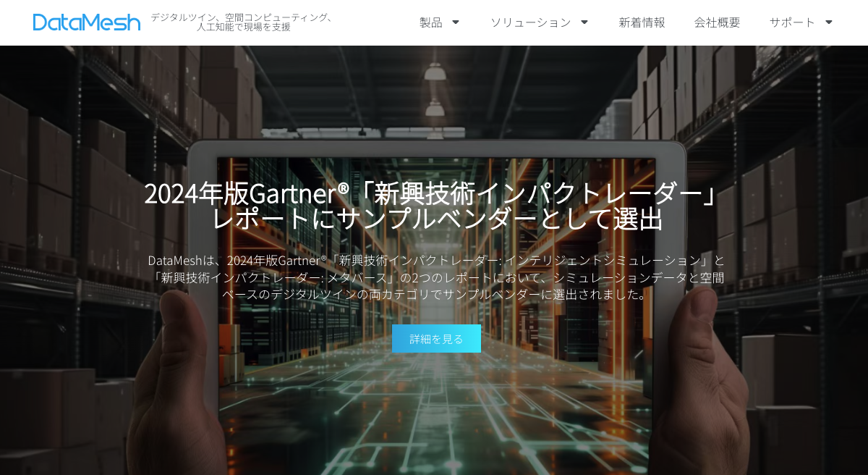Click the 詳細を見る button
The image size is (868, 475).
(x=436, y=338)
